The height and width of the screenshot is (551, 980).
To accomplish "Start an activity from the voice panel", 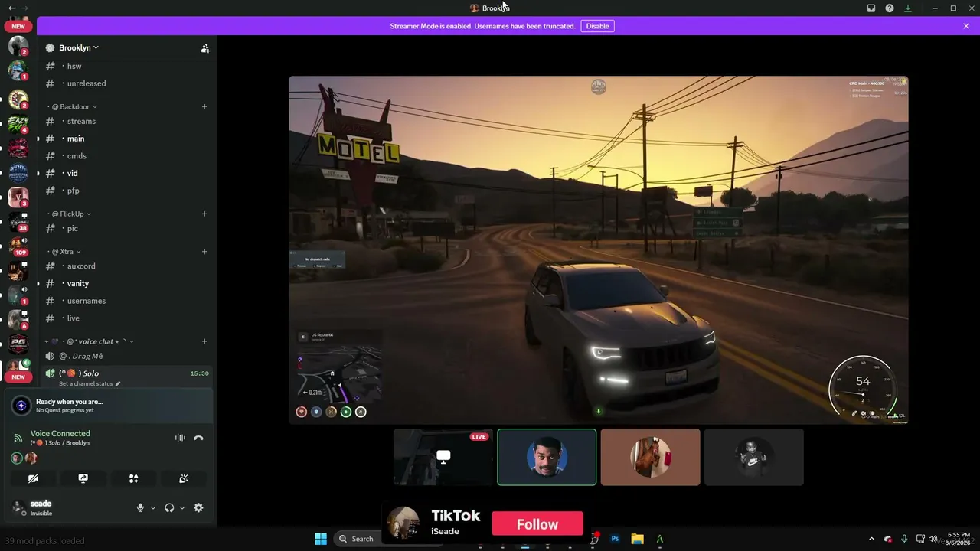I will point(133,478).
